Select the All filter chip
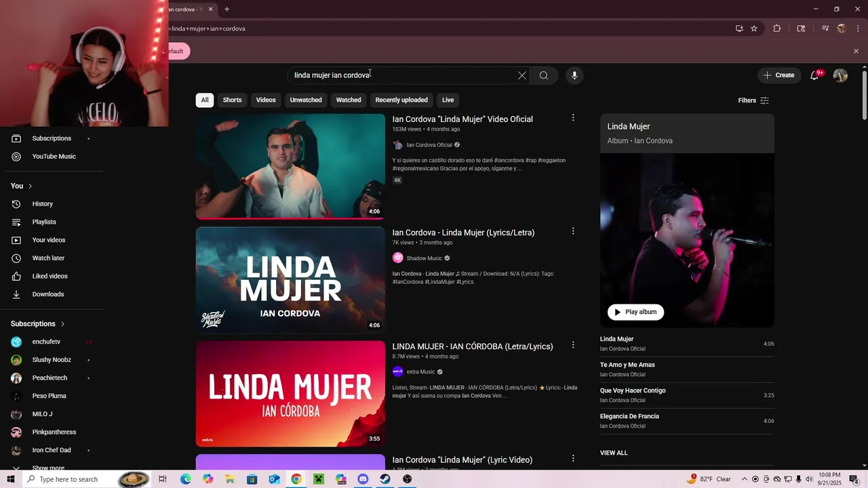 coord(205,100)
